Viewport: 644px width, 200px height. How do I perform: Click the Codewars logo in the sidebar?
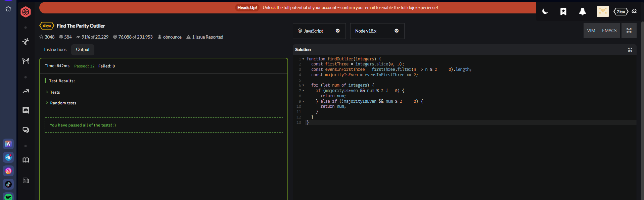[x=26, y=12]
